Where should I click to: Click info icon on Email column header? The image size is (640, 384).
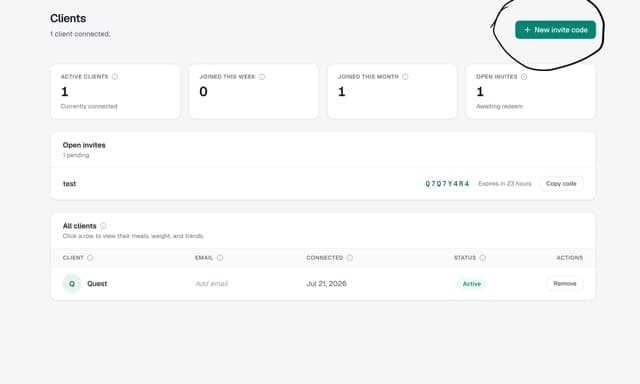(x=220, y=258)
